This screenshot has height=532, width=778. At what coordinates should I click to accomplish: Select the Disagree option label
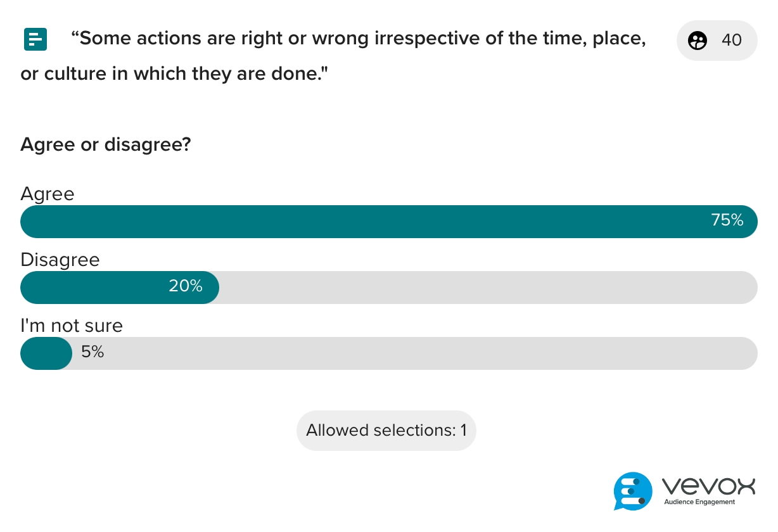tap(60, 260)
